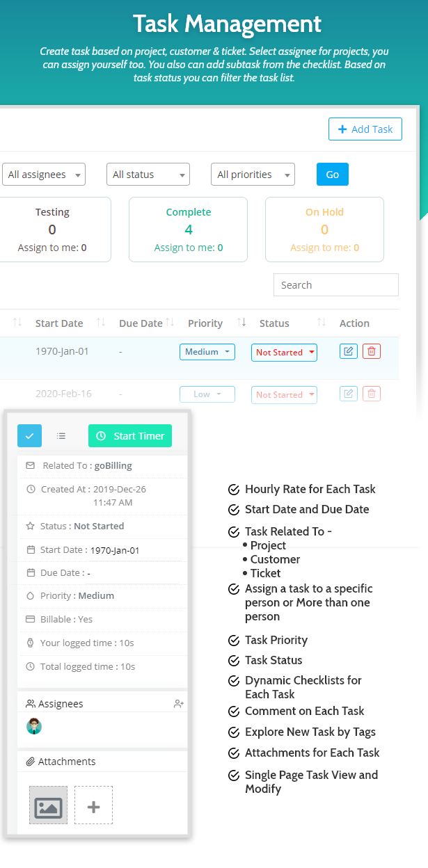Change the Medium priority dropdown in first row
Viewport: 428px width, 868px height.
207,352
